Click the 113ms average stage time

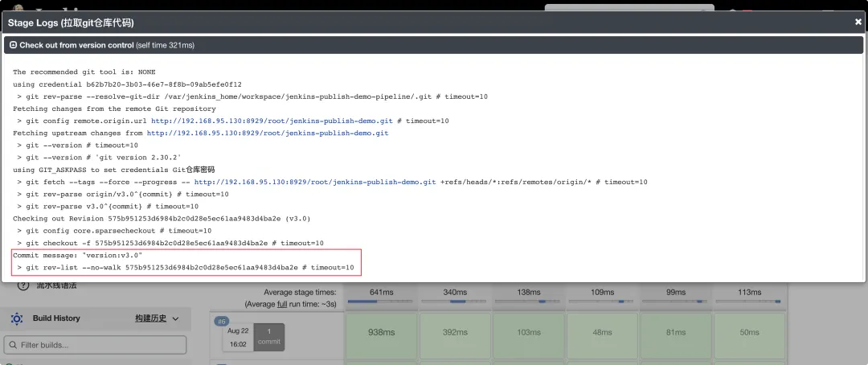coord(750,292)
